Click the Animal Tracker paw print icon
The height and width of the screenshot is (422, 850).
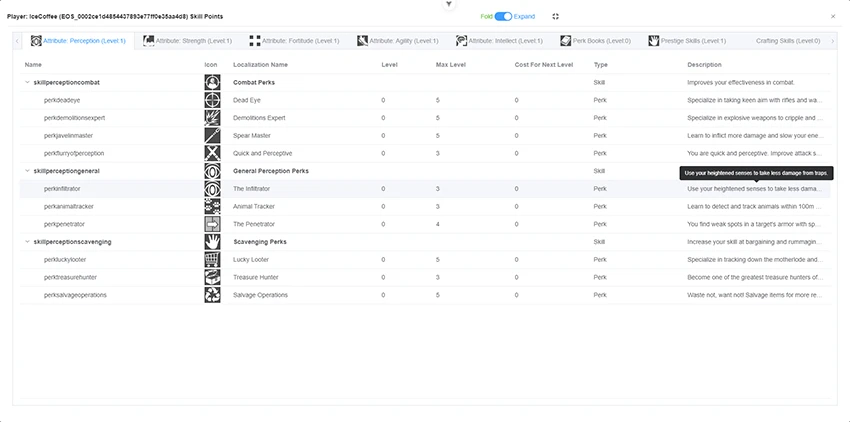(212, 206)
